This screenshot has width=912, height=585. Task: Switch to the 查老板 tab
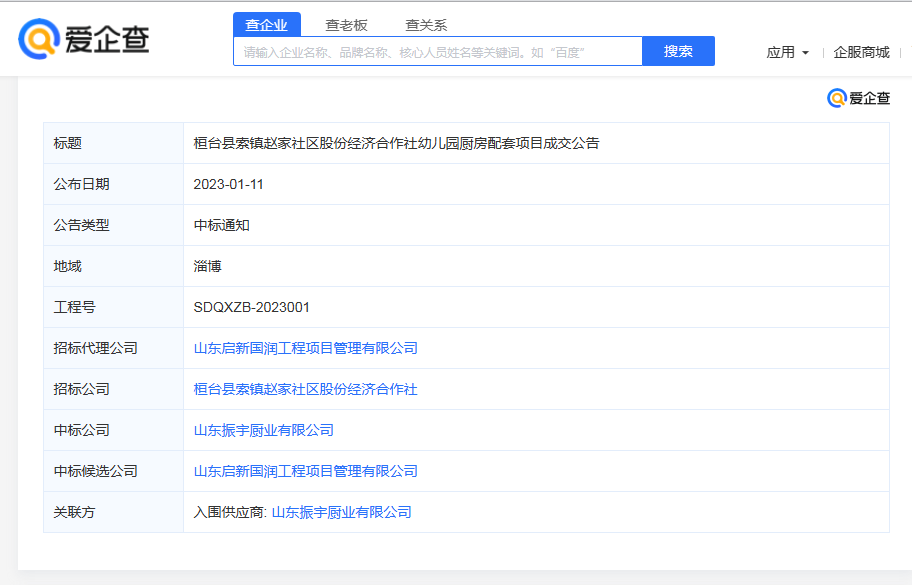pos(346,26)
